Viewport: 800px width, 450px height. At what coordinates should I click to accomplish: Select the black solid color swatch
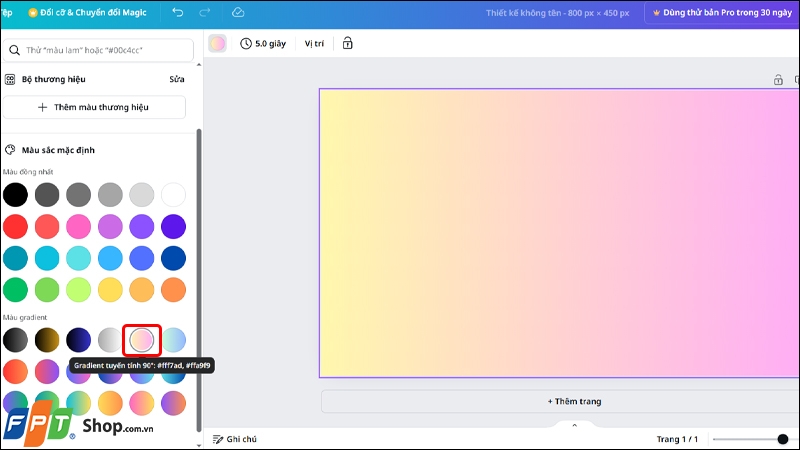[15, 195]
